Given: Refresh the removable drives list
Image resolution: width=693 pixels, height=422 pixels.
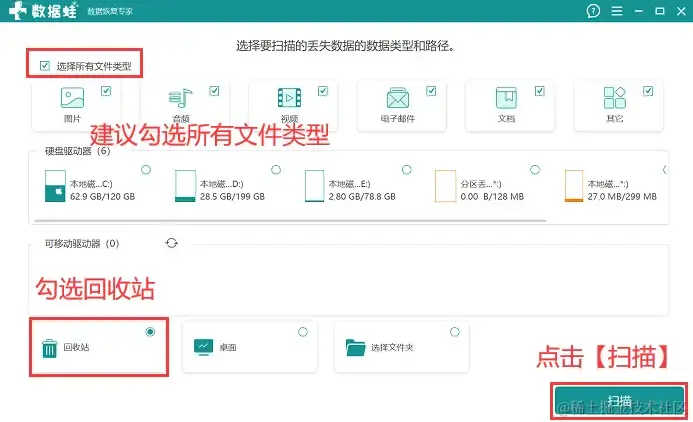Looking at the screenshot, I should click(x=171, y=243).
